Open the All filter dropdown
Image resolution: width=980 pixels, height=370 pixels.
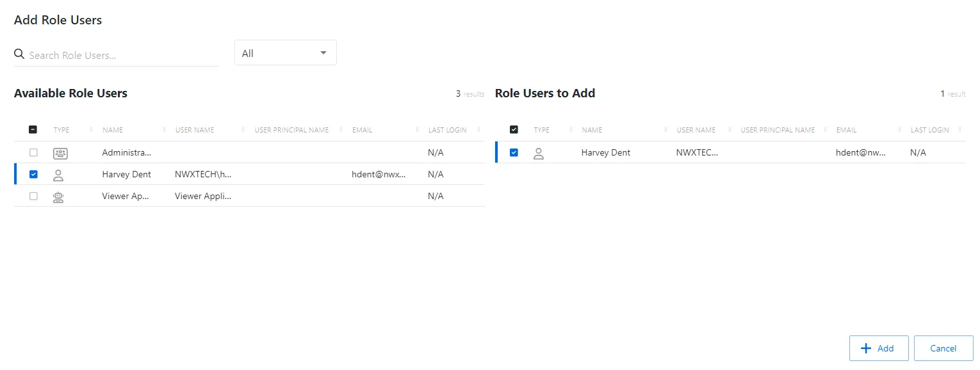point(285,53)
